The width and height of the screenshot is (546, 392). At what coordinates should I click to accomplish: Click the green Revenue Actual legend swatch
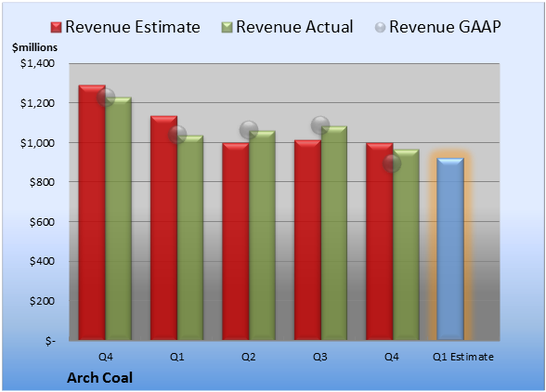(227, 28)
